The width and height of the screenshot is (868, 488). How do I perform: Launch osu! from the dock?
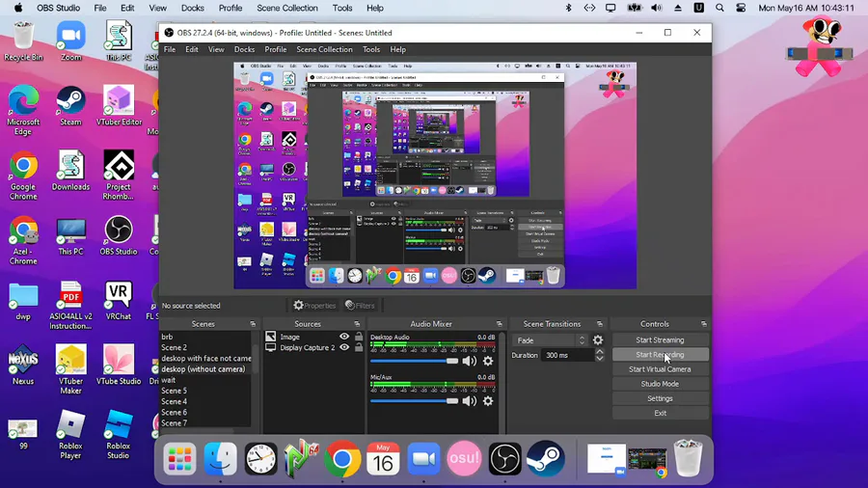[x=464, y=459]
